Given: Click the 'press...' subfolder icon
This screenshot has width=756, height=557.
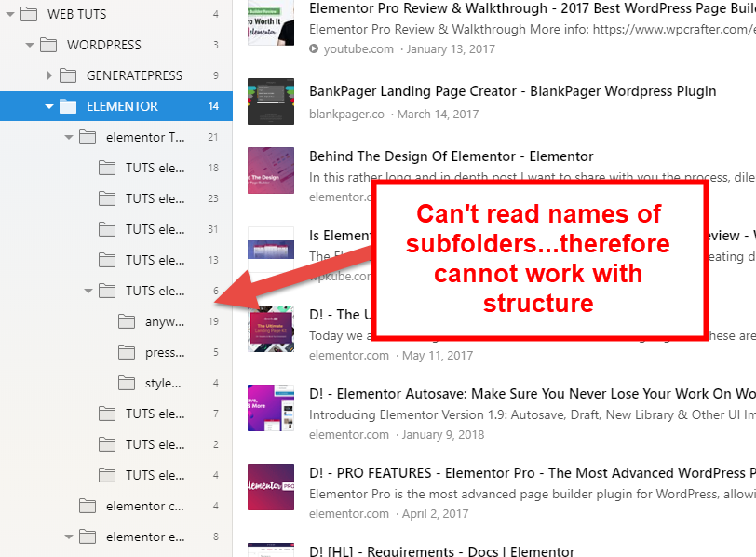Looking at the screenshot, I should click(x=127, y=352).
